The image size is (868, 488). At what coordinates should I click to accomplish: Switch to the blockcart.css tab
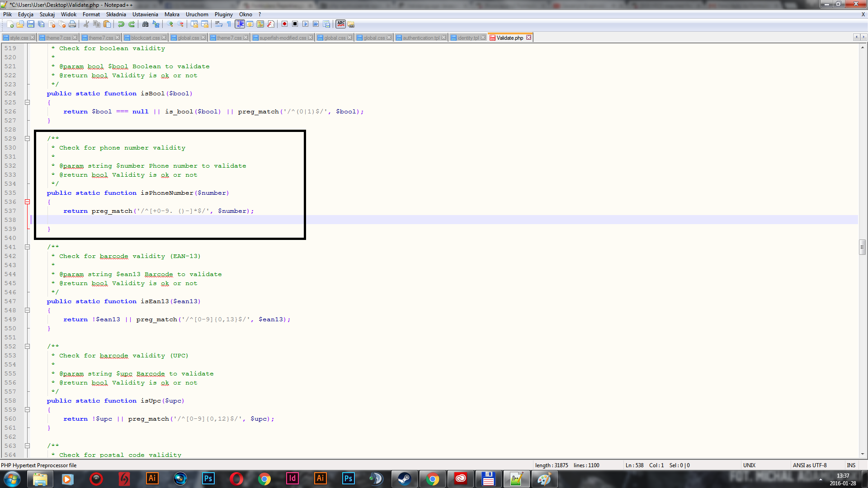pos(145,38)
